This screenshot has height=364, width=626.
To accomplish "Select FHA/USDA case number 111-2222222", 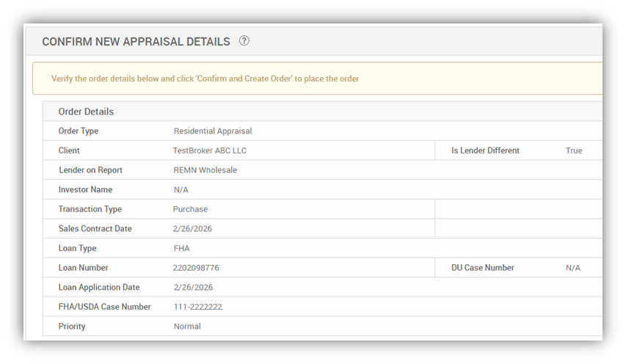I will pyautogui.click(x=197, y=307).
